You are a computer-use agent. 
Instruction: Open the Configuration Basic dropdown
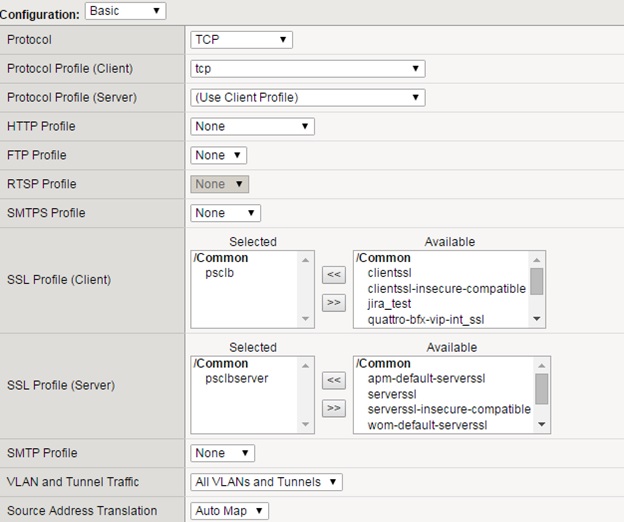tap(125, 11)
